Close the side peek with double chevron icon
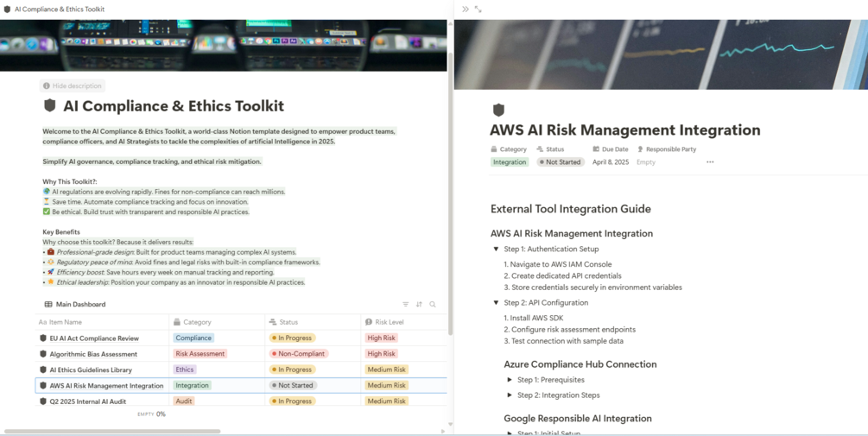 click(466, 9)
